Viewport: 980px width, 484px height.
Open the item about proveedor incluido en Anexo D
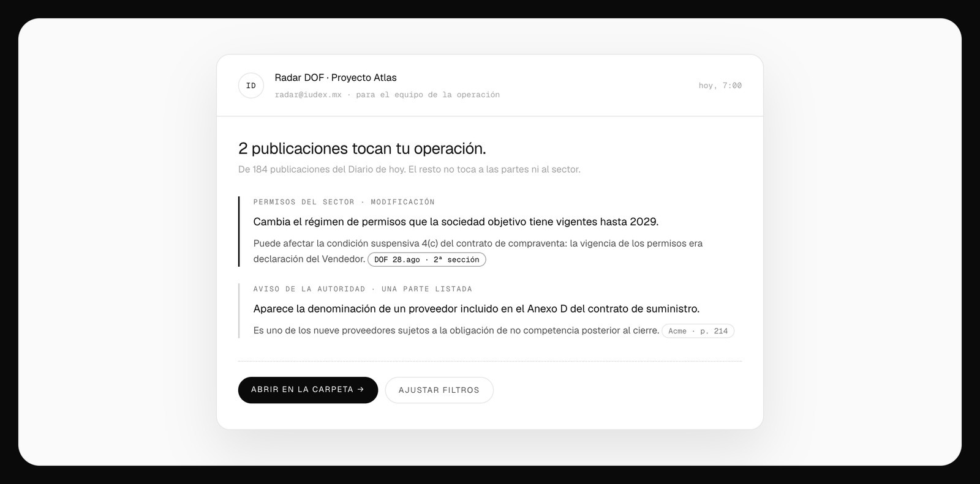tap(477, 309)
